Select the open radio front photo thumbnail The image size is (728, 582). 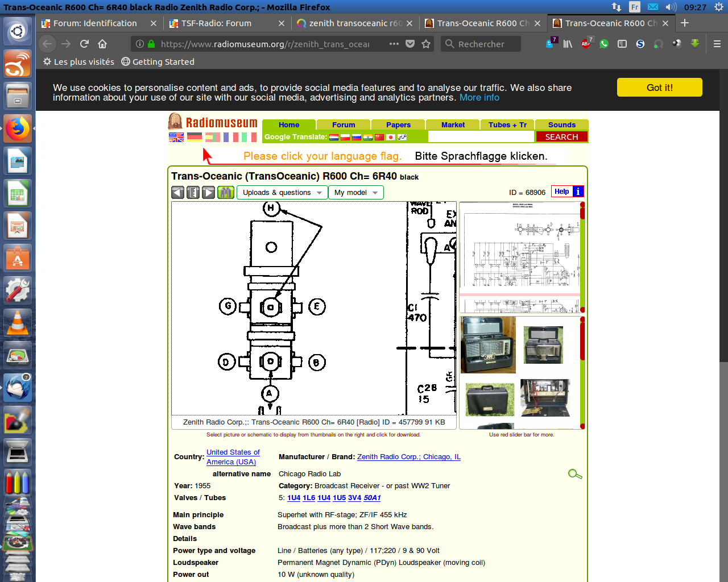(488, 345)
